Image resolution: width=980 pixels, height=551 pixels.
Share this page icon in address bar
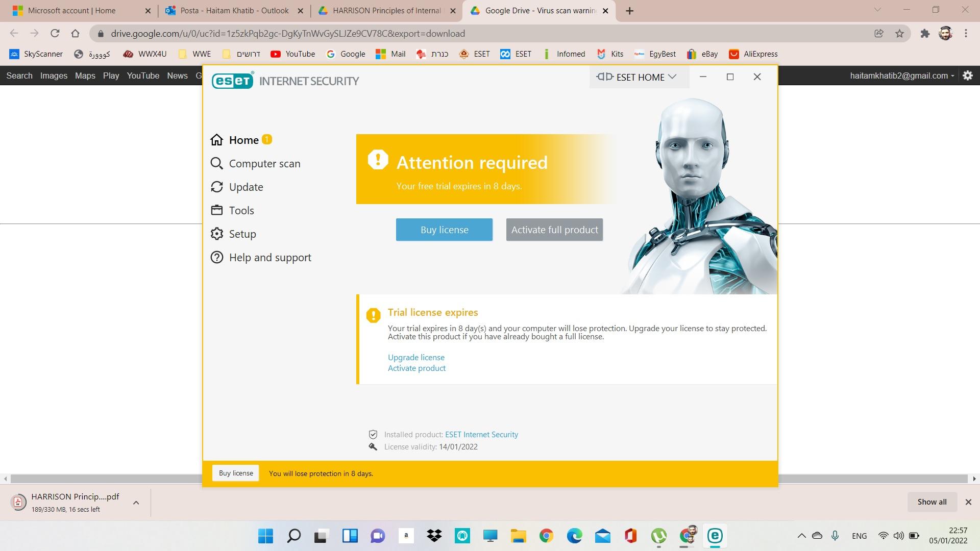879,33
